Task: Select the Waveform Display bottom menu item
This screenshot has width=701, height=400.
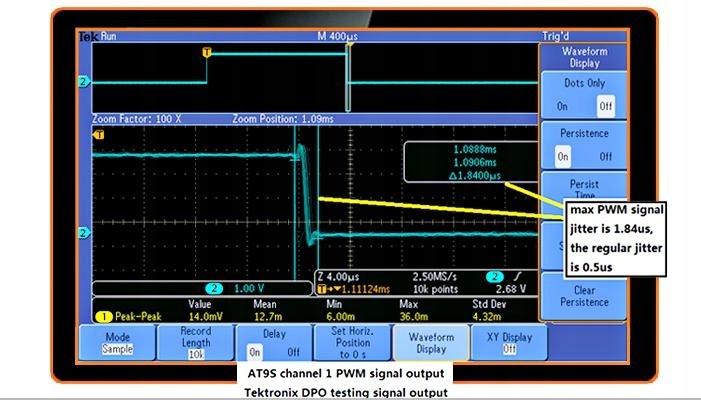Action: pyautogui.click(x=430, y=343)
